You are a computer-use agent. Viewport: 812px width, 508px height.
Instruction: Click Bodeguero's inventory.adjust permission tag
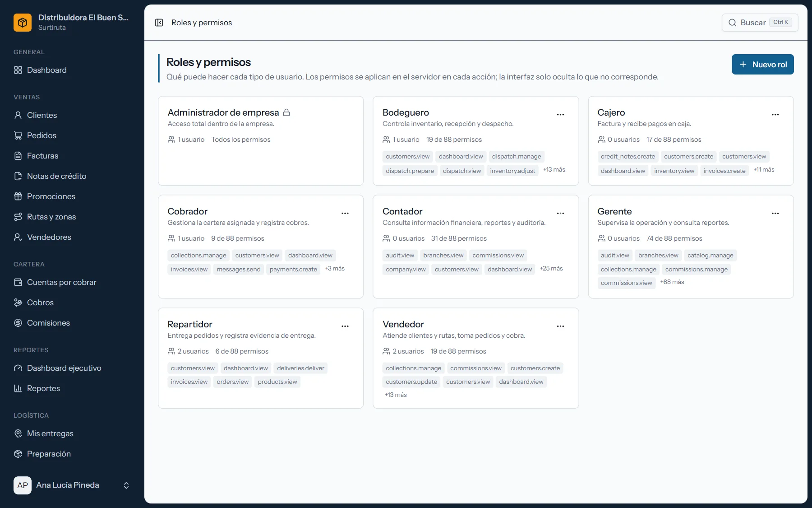click(x=512, y=171)
